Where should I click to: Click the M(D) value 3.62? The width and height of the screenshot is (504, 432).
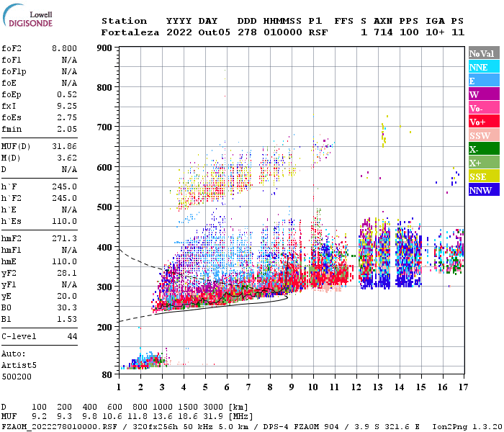point(67,158)
